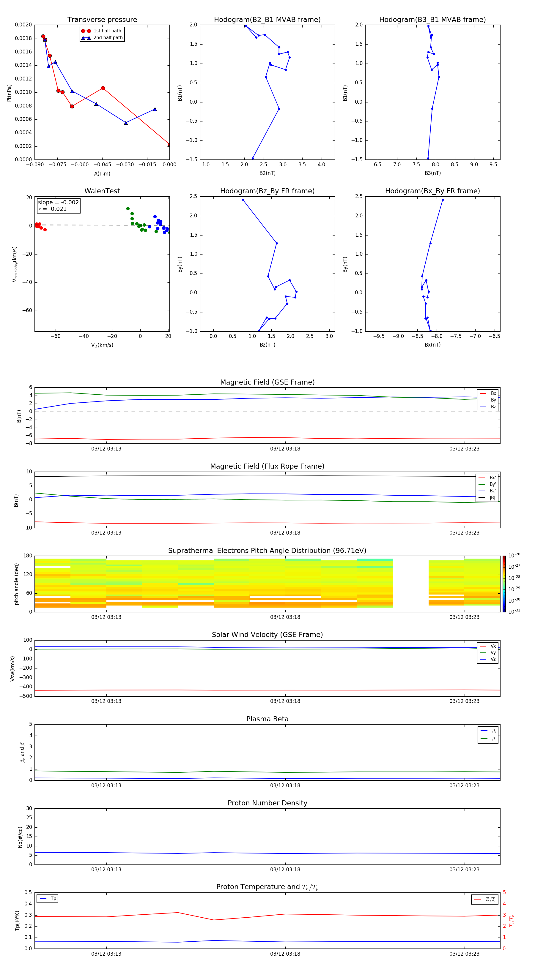The width and height of the screenshot is (535, 980).
Task: Click the "V_A(km/s)" x-axis label under WalenTest
Action: [x=102, y=345]
